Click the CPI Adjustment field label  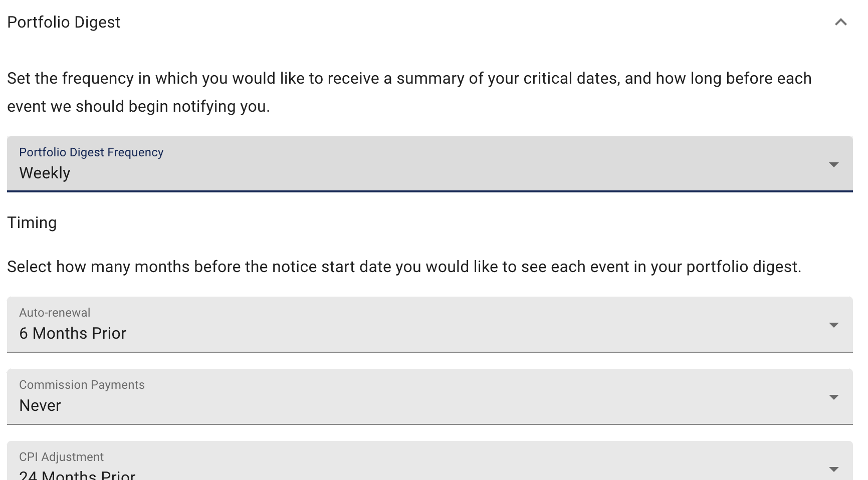click(61, 457)
